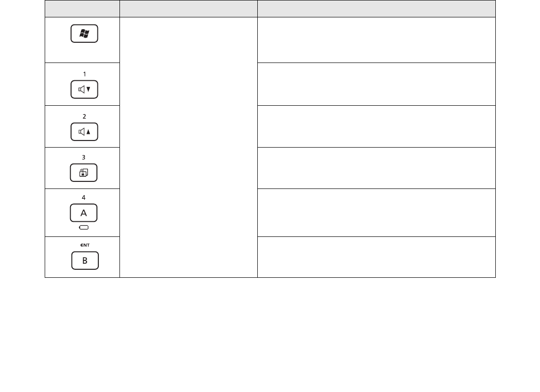Screen dimensions: 540x392
Task: Click the description cell beside the volume down key
Action: tap(376, 84)
